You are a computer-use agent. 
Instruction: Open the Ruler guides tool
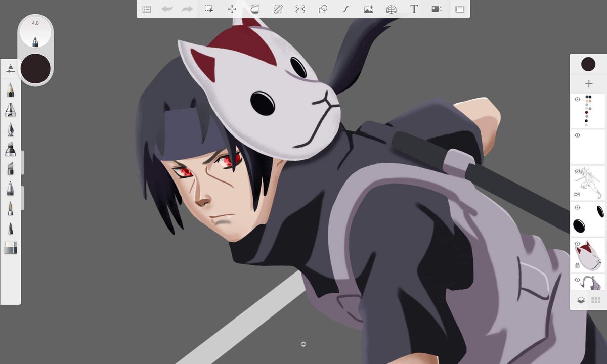278,9
